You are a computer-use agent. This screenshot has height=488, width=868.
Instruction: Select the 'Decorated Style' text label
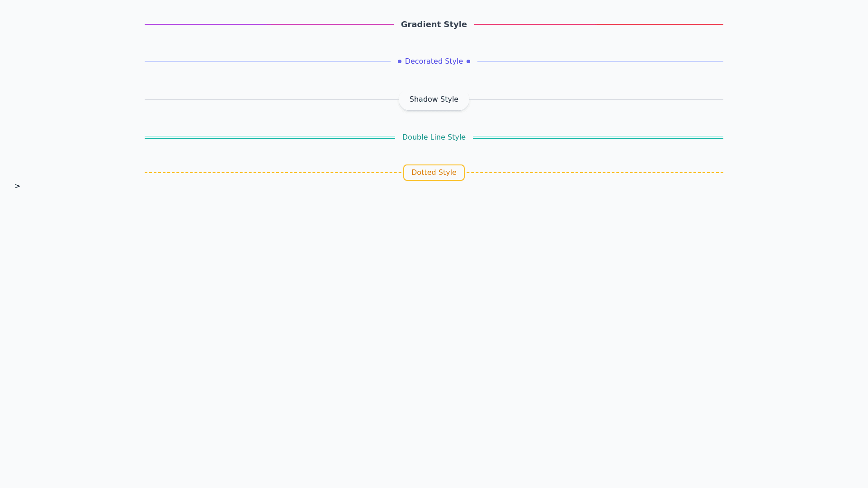pyautogui.click(x=434, y=61)
